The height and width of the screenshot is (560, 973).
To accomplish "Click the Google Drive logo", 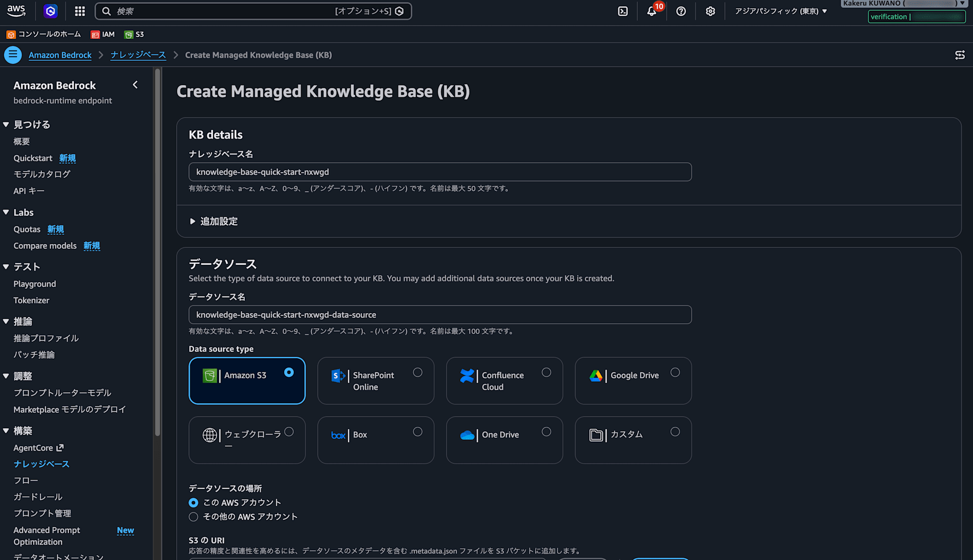I will pyautogui.click(x=596, y=375).
